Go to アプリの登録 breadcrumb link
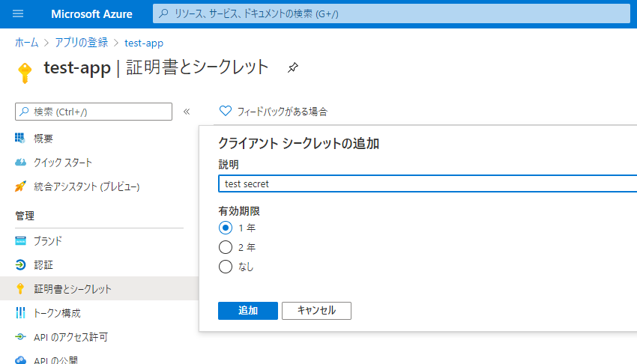This screenshot has height=364, width=637. click(x=81, y=43)
